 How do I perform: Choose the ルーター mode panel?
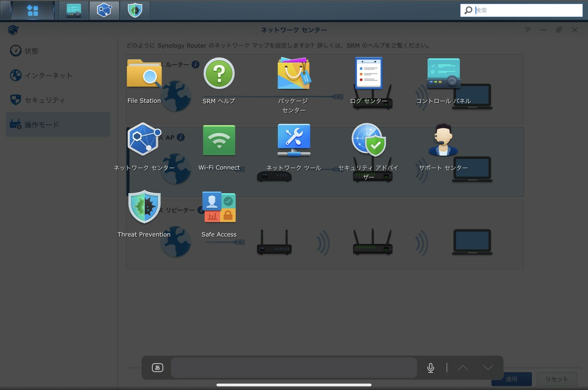click(x=325, y=89)
